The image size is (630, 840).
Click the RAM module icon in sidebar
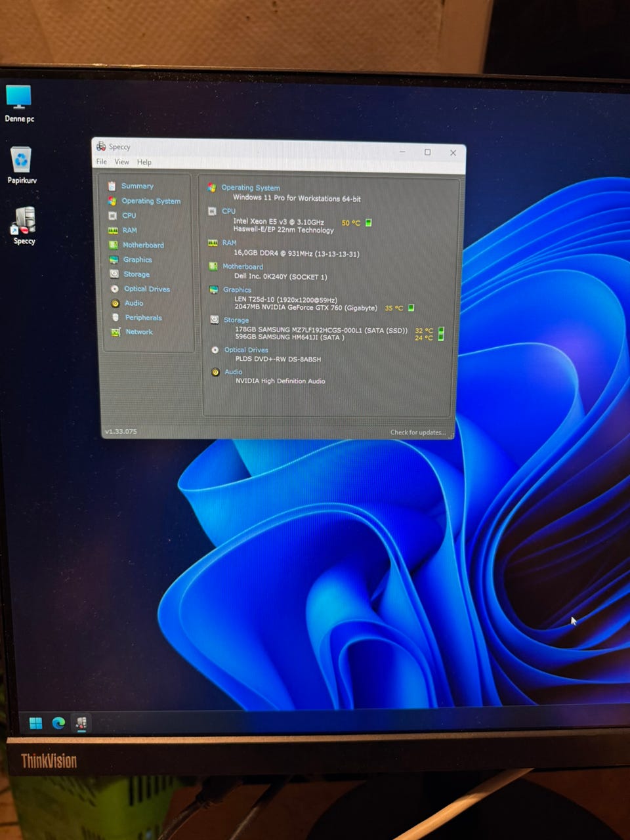click(113, 230)
